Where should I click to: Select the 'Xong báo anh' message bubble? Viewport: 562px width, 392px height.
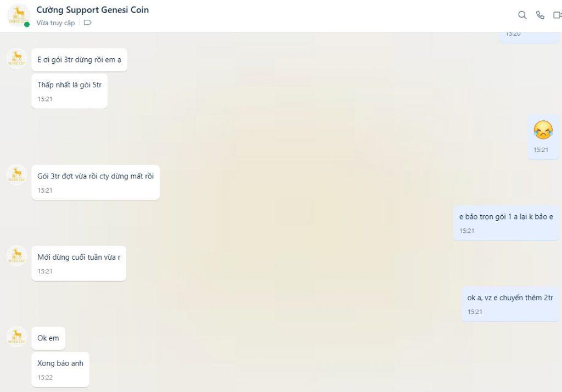point(60,369)
